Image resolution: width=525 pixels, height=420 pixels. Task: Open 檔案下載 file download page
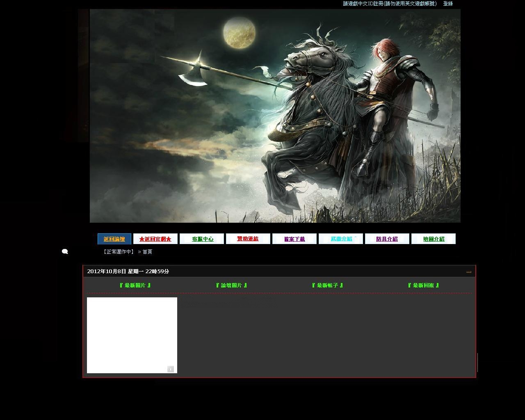tap(294, 239)
